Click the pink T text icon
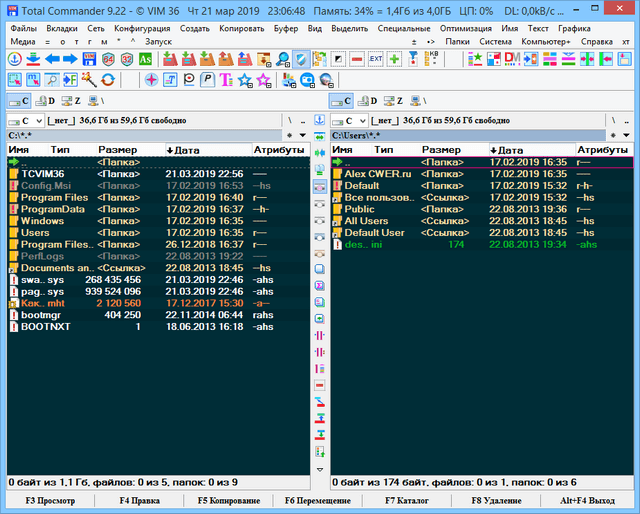Screen dimensions: 640x514 pyautogui.click(x=227, y=79)
